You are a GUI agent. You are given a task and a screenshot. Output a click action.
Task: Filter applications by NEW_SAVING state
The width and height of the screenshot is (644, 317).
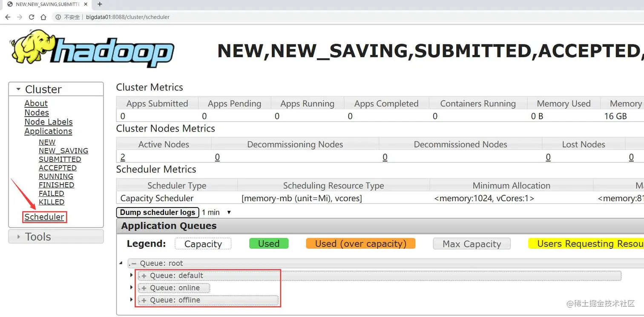63,151
